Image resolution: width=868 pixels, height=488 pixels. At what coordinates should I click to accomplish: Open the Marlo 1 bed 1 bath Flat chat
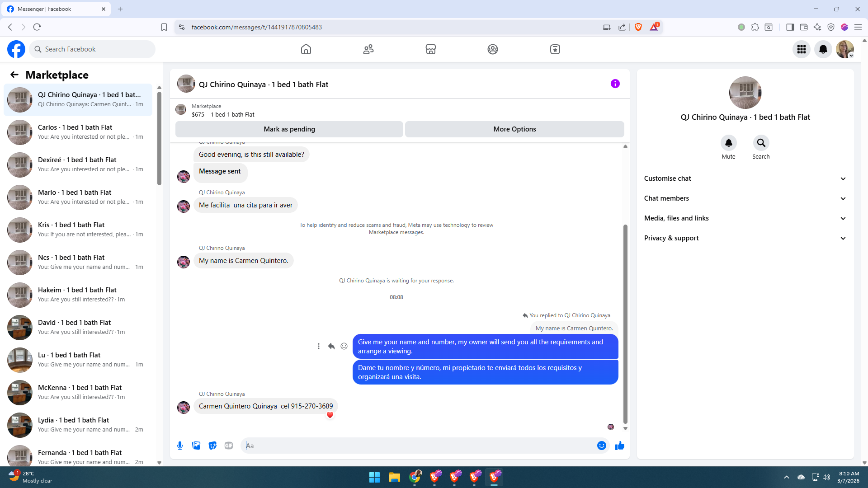point(78,197)
